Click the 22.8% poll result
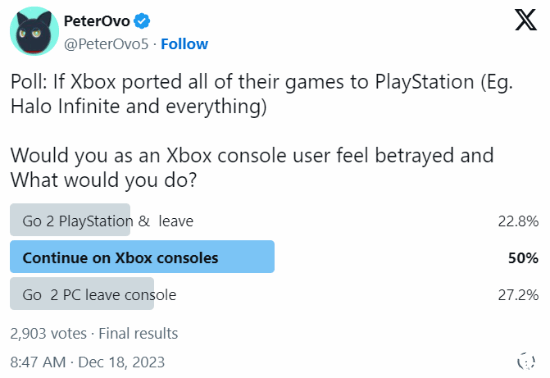This screenshot has height=378, width=550. coord(518,221)
